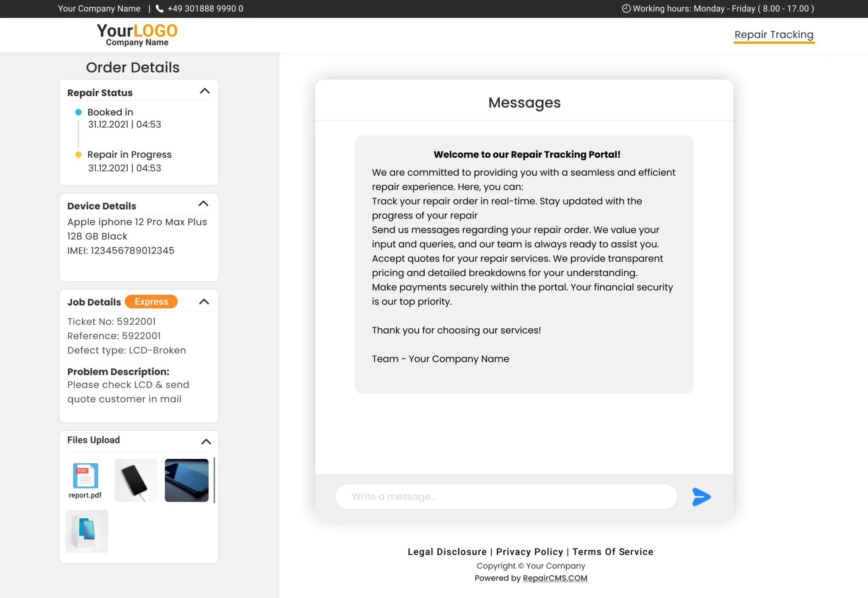The height and width of the screenshot is (598, 868).
Task: Click the Files Upload vertical scrollbar
Action: [x=214, y=480]
